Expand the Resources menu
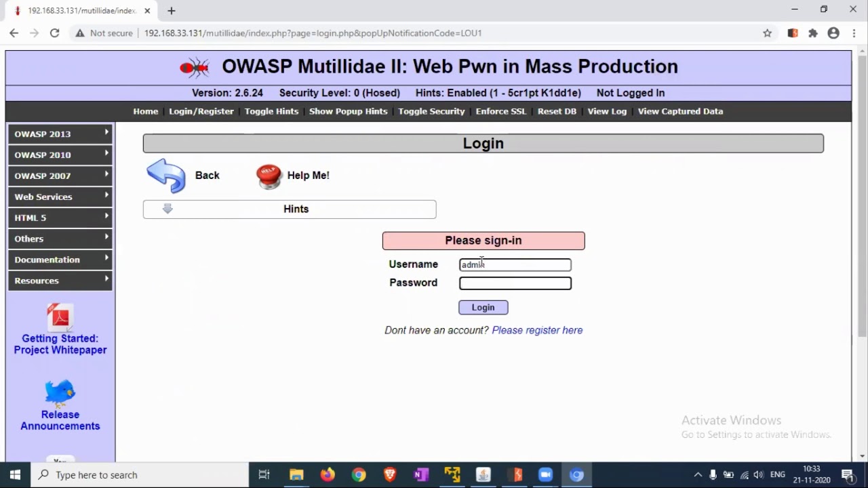 pos(60,281)
